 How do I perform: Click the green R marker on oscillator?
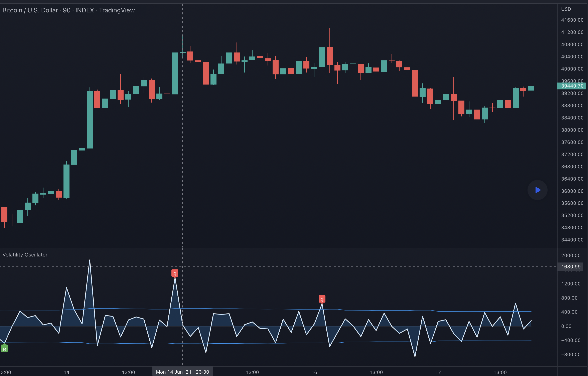click(x=4, y=349)
